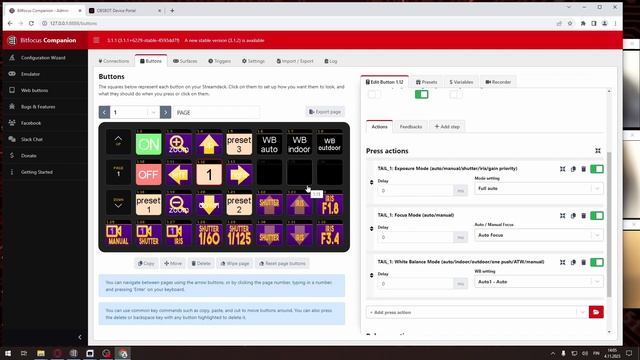The image size is (640, 360).
Task: Select the zoom out button tile
Action: (x=179, y=204)
